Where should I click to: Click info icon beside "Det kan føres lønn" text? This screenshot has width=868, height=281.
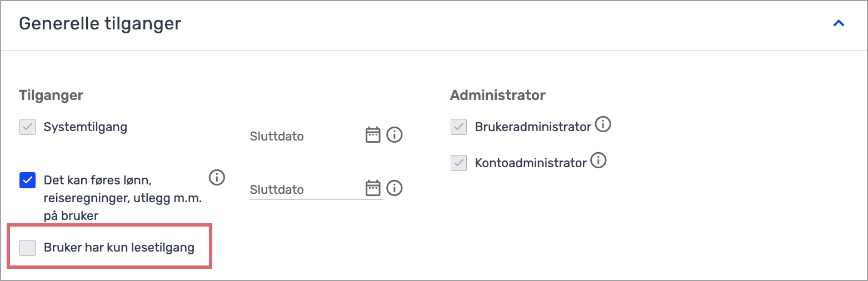click(x=217, y=178)
